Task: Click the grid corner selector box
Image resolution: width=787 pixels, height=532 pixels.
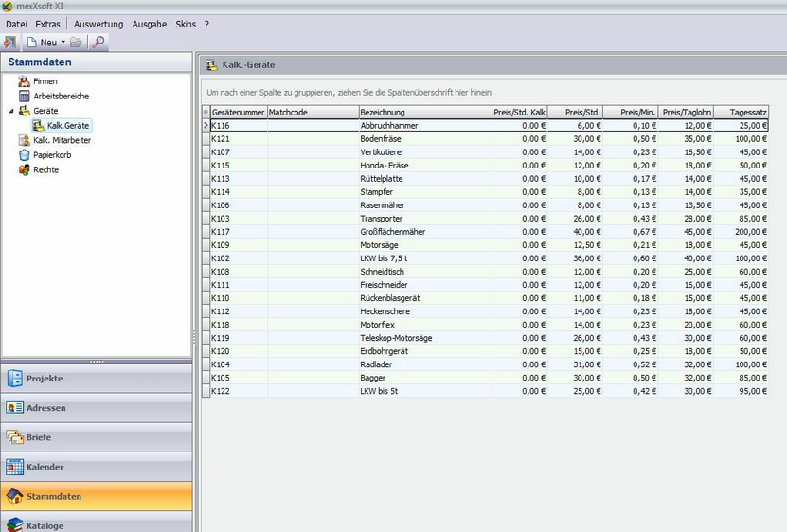Action: click(x=206, y=112)
